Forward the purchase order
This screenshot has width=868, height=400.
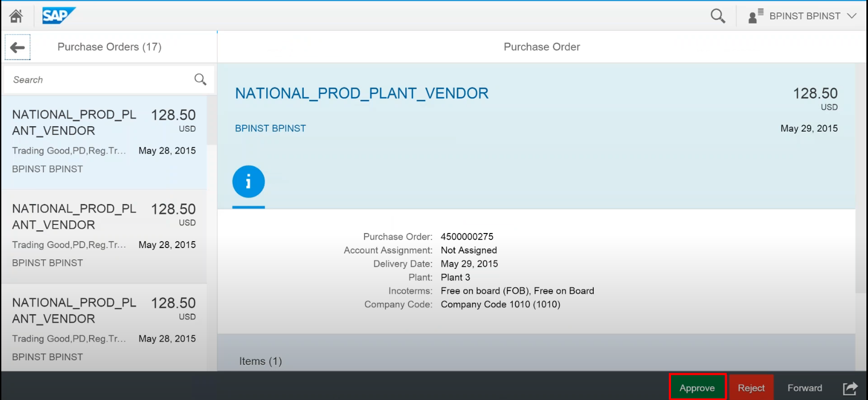[804, 388]
